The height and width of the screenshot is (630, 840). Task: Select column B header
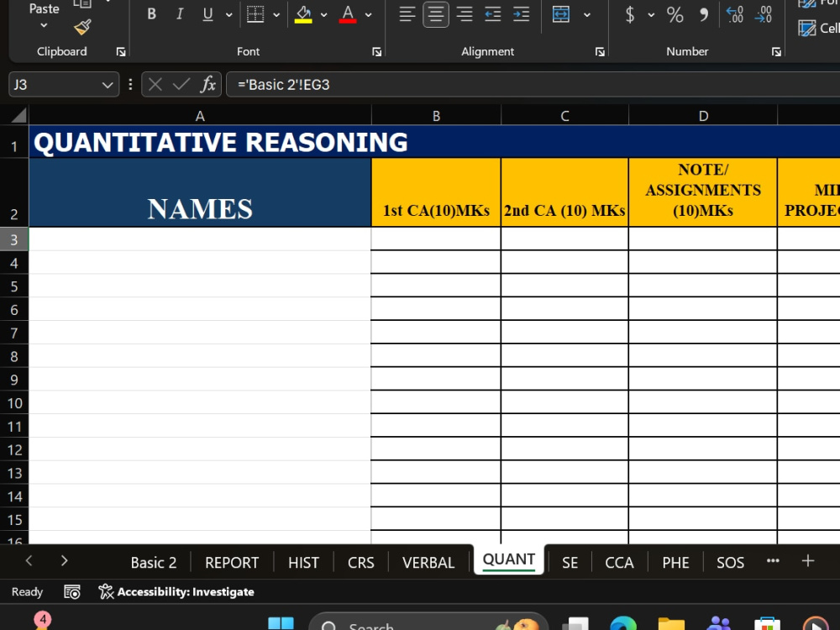click(x=436, y=116)
